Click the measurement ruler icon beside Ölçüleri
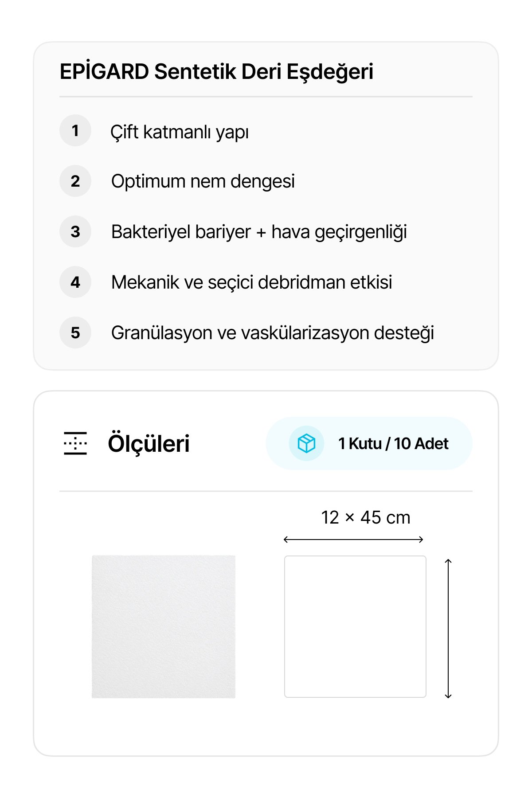This screenshot has width=532, height=798. pos(75,443)
